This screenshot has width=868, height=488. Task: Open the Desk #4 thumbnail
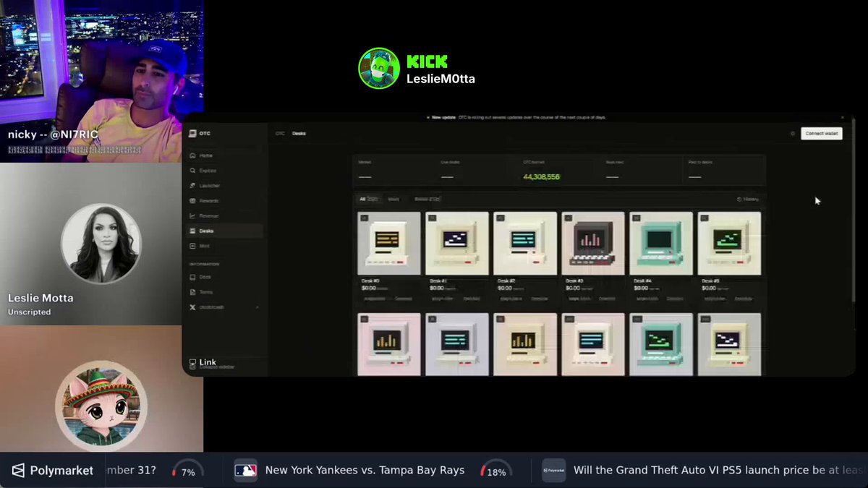click(x=661, y=243)
